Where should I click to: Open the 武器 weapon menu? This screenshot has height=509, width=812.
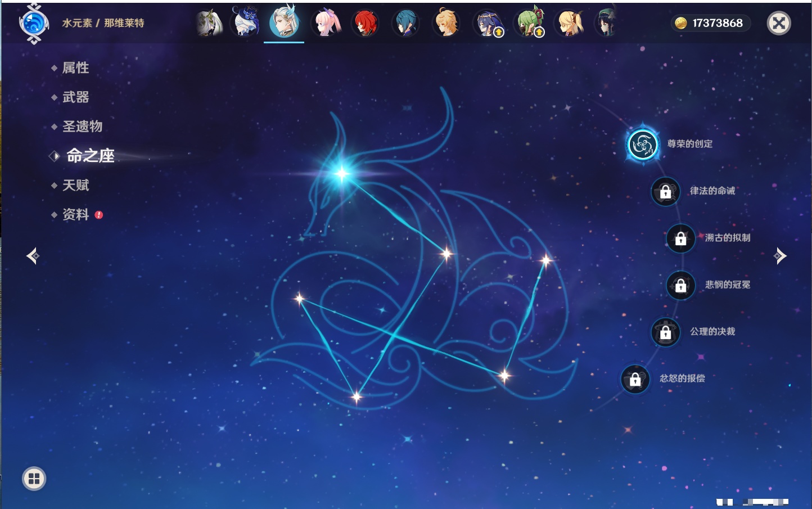(x=75, y=97)
